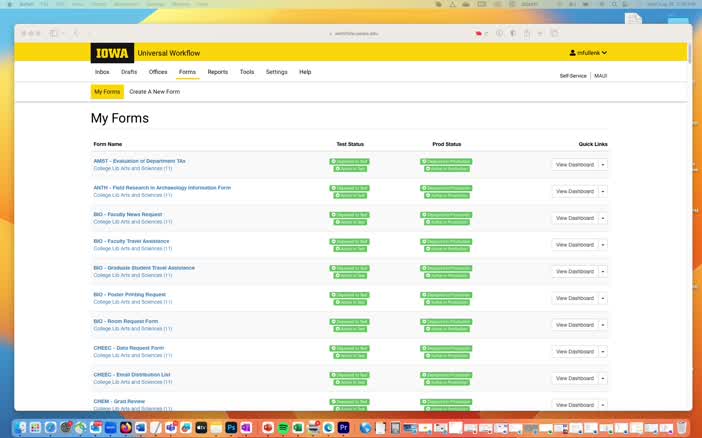Click Deployed to Test badge for AMST form
The image size is (702, 438).
(350, 161)
